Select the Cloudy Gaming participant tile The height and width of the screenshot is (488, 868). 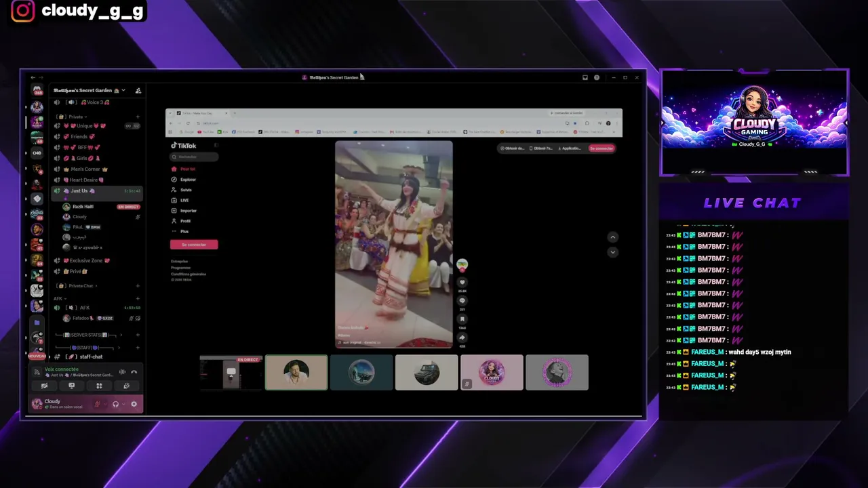tap(492, 373)
